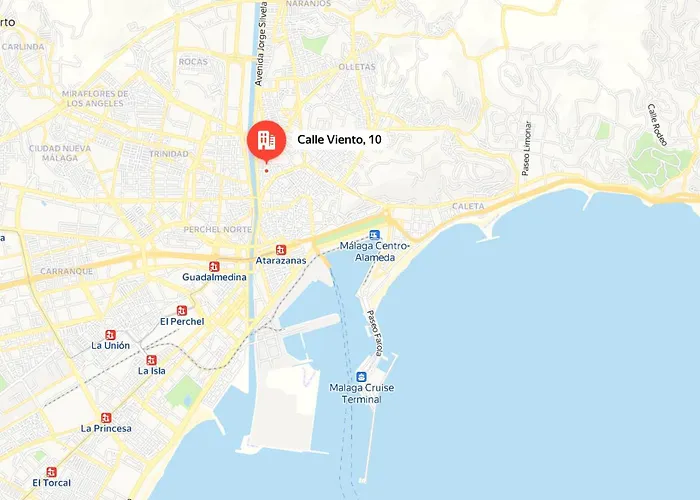
Task: Select the Guadalmedina metro station icon
Action: coord(214,267)
